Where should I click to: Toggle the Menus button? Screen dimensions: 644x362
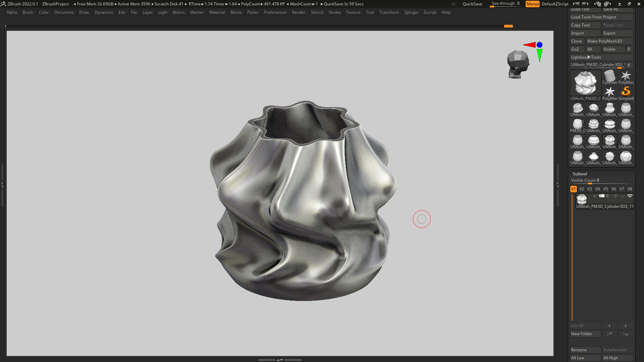[533, 4]
